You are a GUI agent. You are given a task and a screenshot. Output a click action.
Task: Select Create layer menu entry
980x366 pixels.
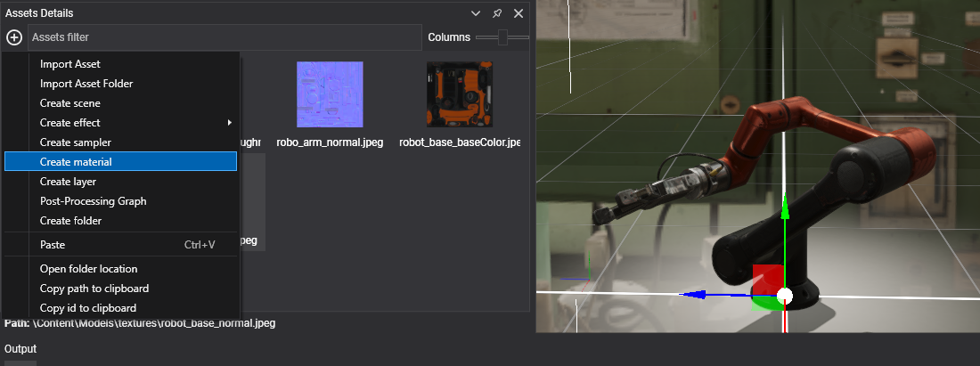68,182
